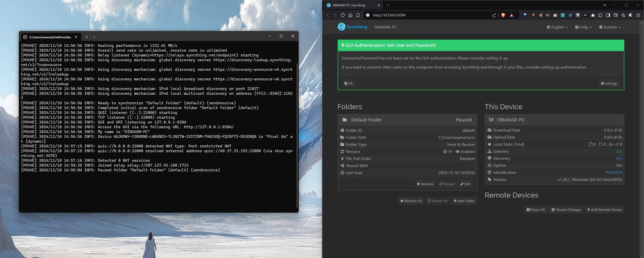Screen dimensions: 644x258
Task: Open the Actions dropdown menu
Action: coord(610,27)
